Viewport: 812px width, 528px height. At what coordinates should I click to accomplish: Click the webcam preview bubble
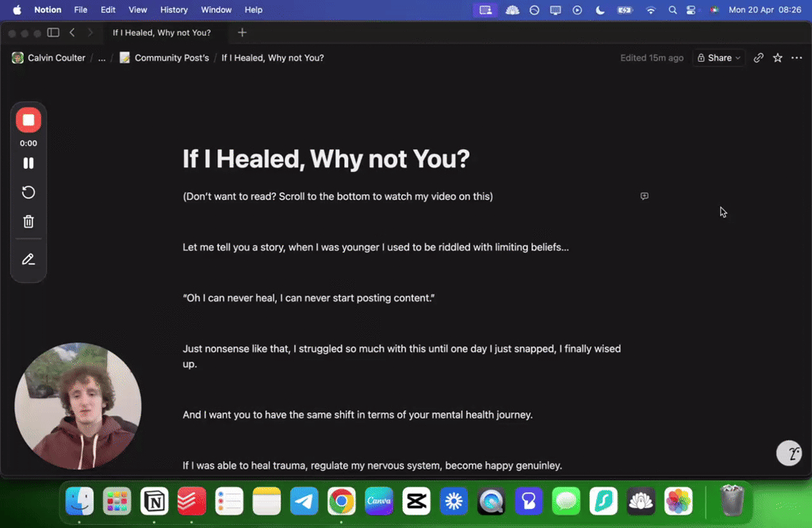pos(78,405)
